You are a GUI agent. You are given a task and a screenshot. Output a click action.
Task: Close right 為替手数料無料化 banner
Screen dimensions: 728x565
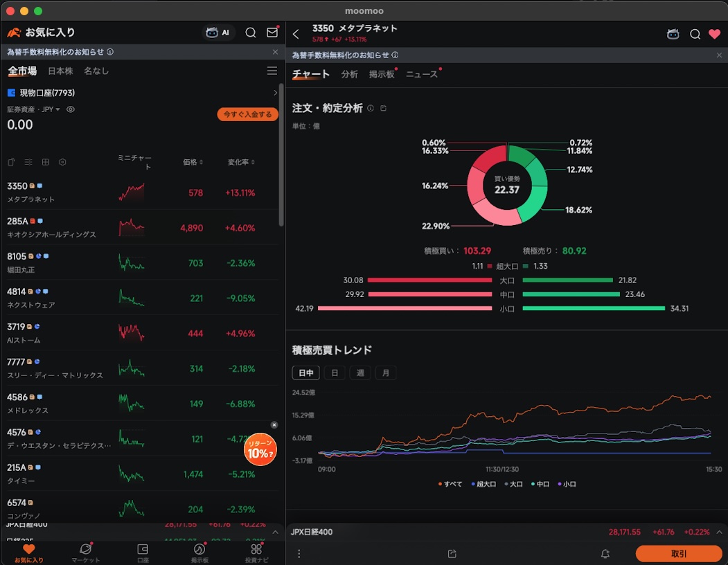[x=719, y=55]
